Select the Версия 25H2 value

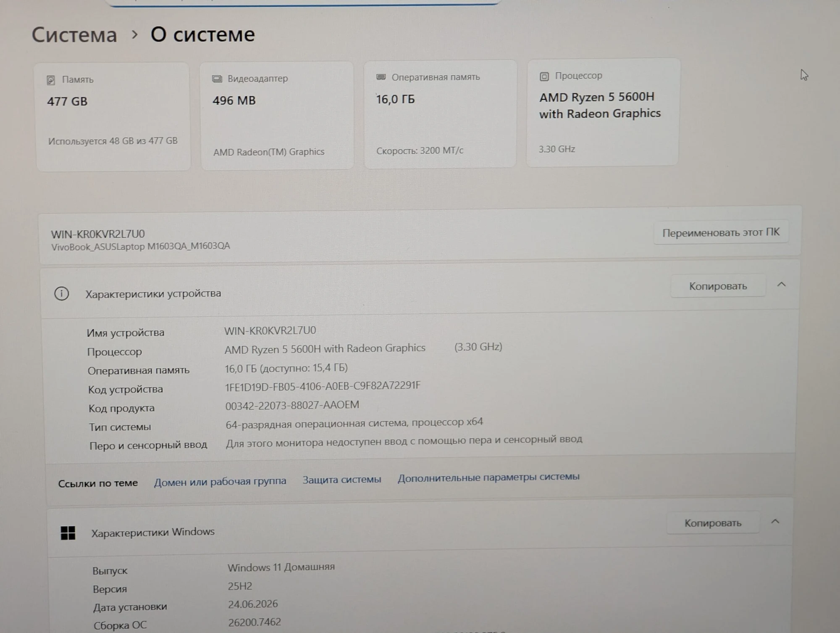pyautogui.click(x=240, y=586)
